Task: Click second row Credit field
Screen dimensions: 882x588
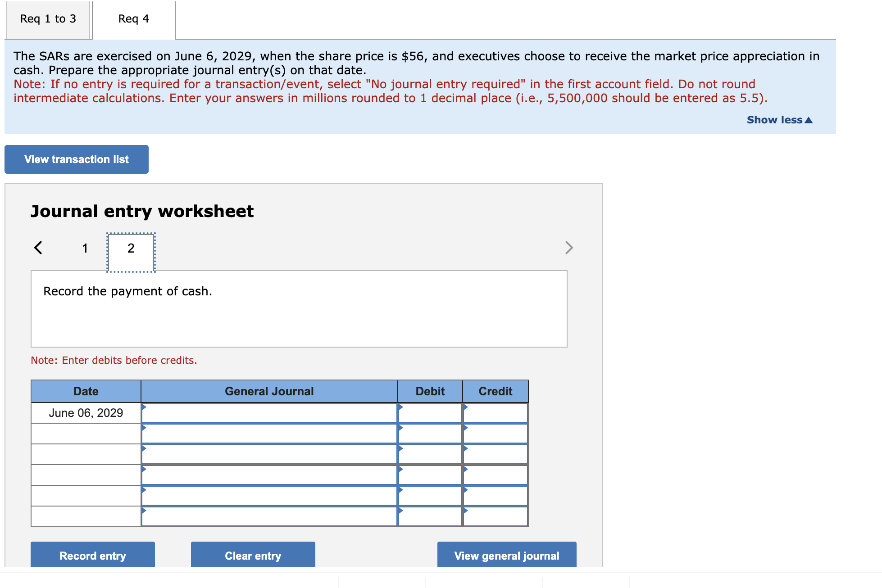Action: click(x=495, y=434)
